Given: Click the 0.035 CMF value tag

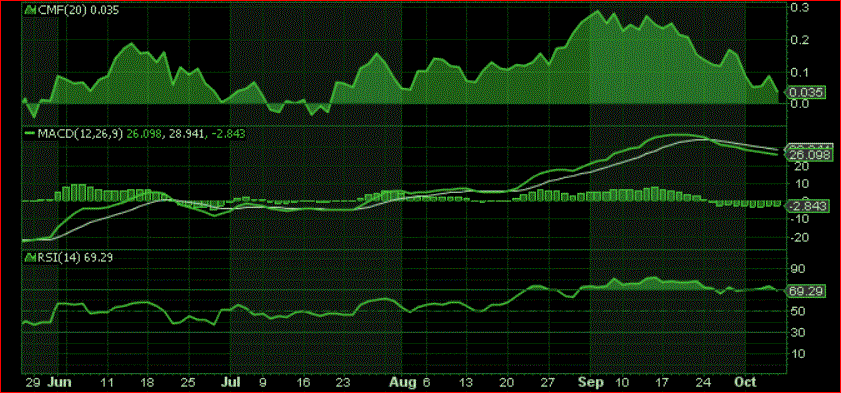Looking at the screenshot, I should pos(807,93).
